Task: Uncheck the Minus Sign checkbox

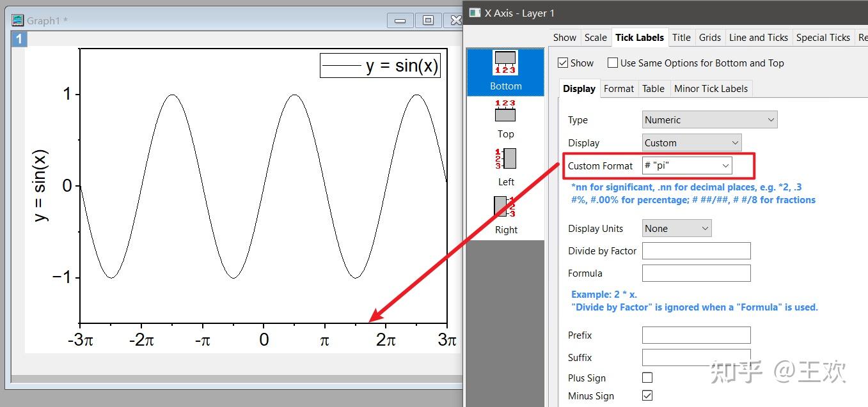Action: point(647,395)
